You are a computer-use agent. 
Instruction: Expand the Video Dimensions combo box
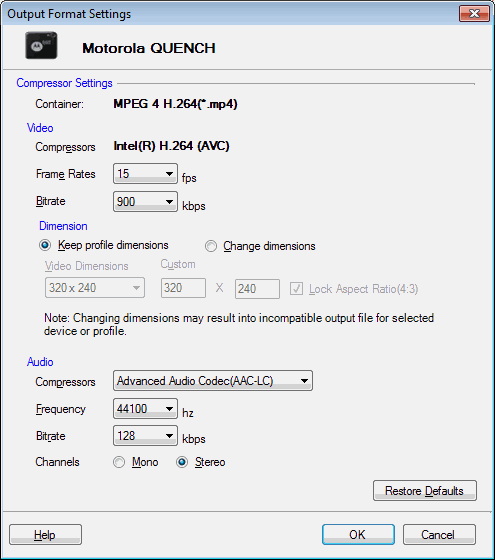95,288
